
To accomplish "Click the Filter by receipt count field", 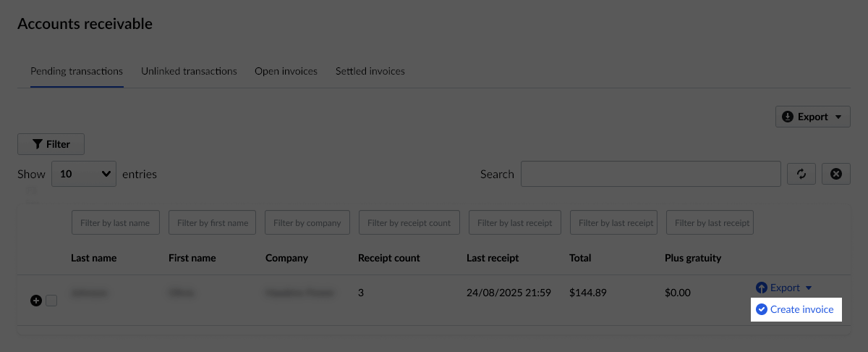I will [x=409, y=223].
